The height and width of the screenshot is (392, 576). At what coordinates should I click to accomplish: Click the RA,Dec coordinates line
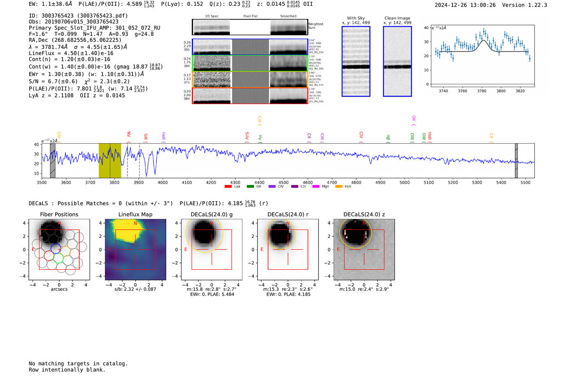pyautogui.click(x=75, y=40)
